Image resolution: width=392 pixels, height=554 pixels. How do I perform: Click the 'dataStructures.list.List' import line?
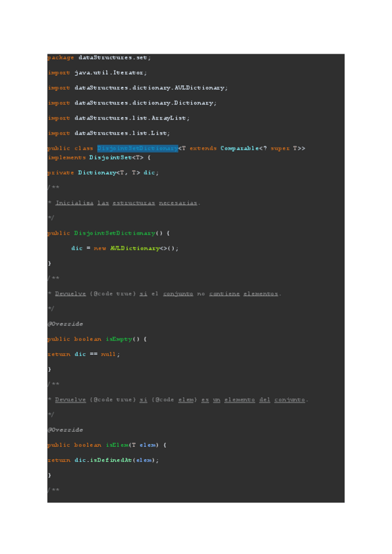tap(109, 133)
